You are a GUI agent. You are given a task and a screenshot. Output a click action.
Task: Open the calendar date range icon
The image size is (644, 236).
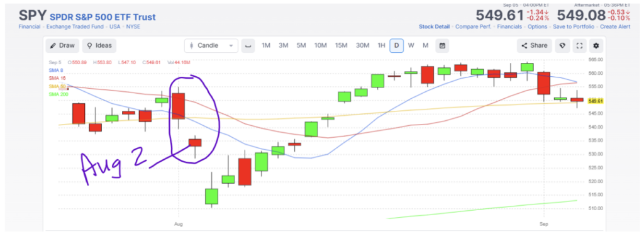(442, 46)
